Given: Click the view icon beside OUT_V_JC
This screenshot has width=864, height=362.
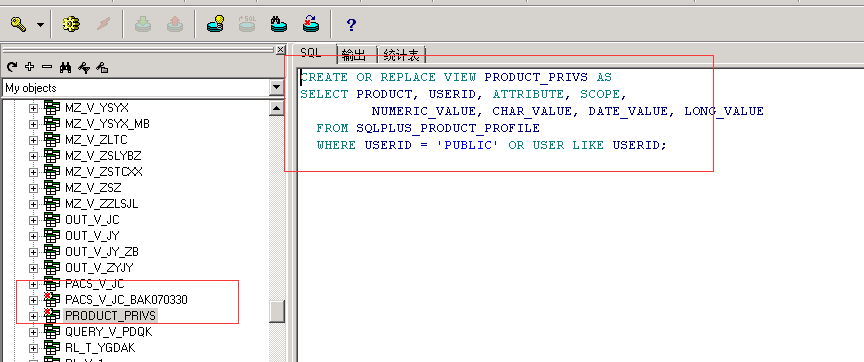Looking at the screenshot, I should tap(52, 219).
